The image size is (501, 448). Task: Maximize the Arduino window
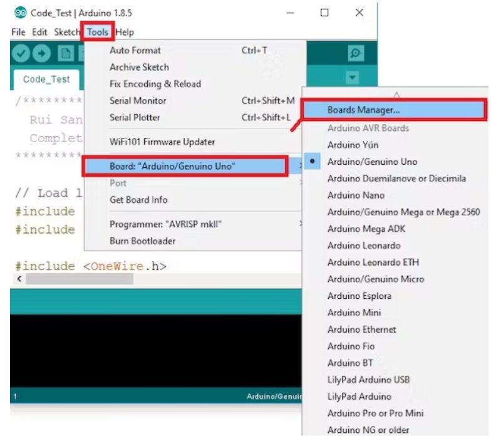[324, 13]
